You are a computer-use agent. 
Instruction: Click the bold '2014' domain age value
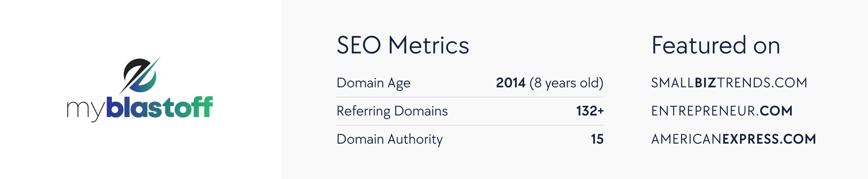pos(511,83)
